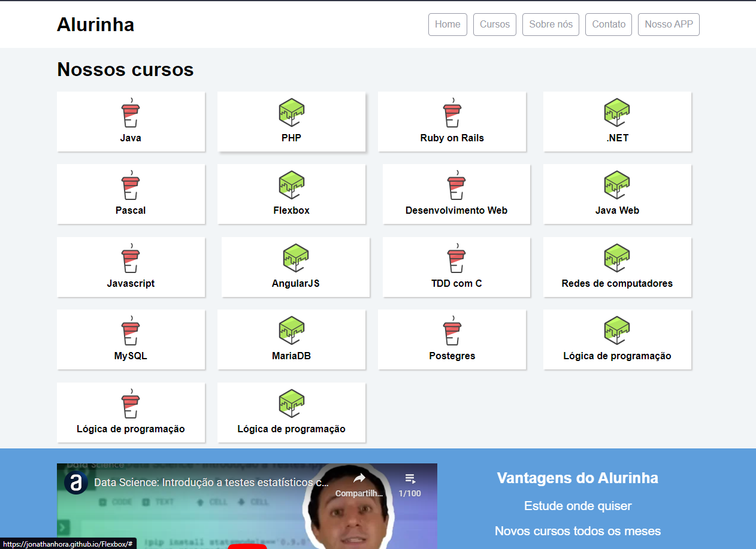Open the Contato page
The image size is (756, 549).
(x=608, y=24)
